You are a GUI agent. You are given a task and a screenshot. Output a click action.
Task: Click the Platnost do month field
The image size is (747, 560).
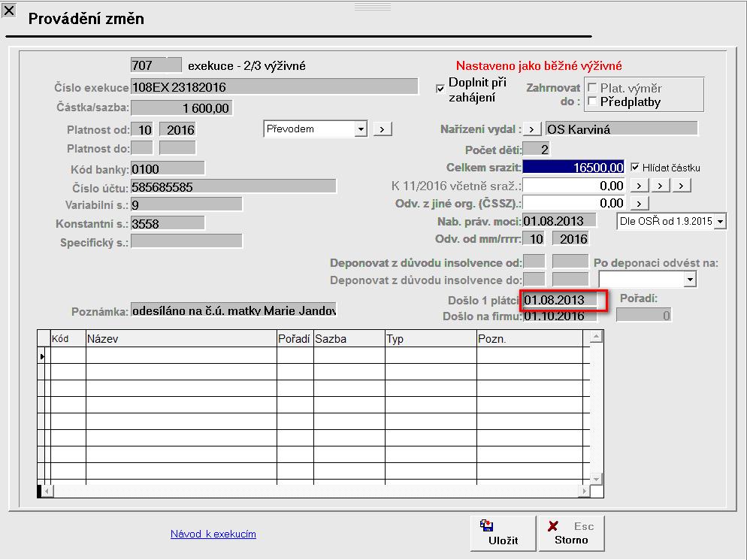click(142, 148)
